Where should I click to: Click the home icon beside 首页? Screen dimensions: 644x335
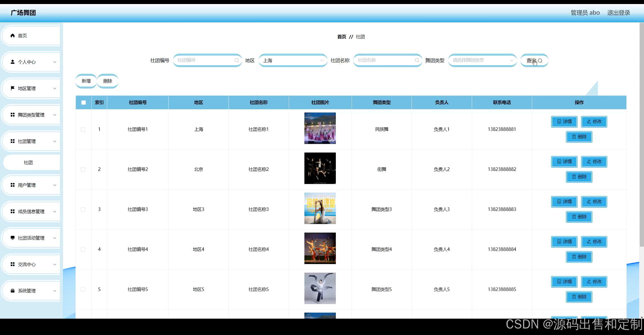click(x=13, y=35)
